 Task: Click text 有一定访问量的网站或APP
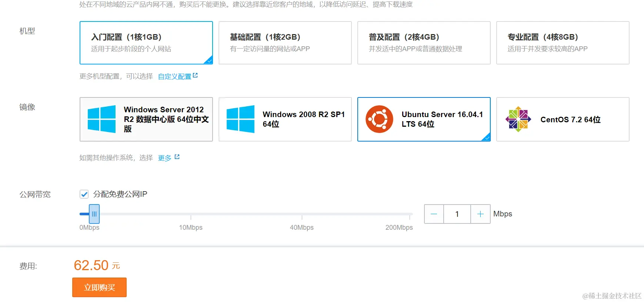click(270, 49)
